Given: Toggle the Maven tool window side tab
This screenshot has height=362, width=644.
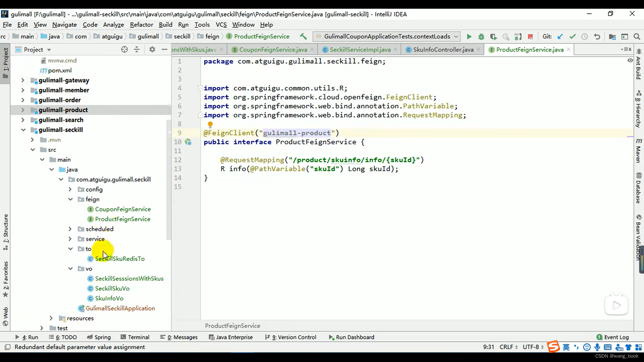Looking at the screenshot, I should (x=639, y=150).
